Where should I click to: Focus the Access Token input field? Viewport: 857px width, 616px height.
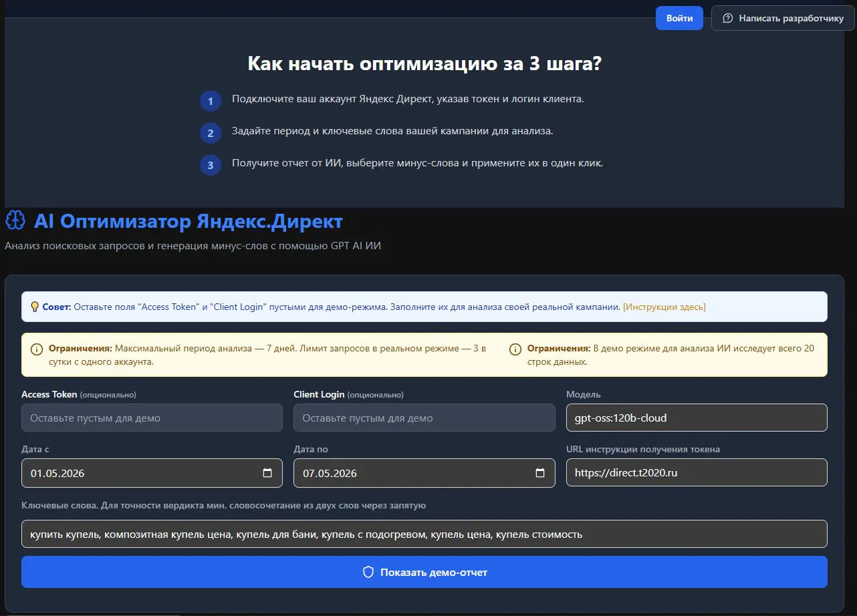click(152, 418)
